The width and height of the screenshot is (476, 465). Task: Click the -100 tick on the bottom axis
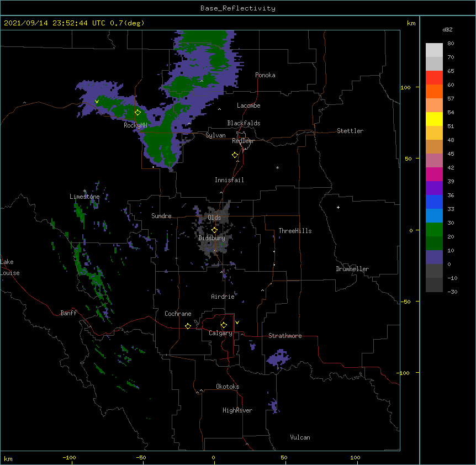[70, 457]
